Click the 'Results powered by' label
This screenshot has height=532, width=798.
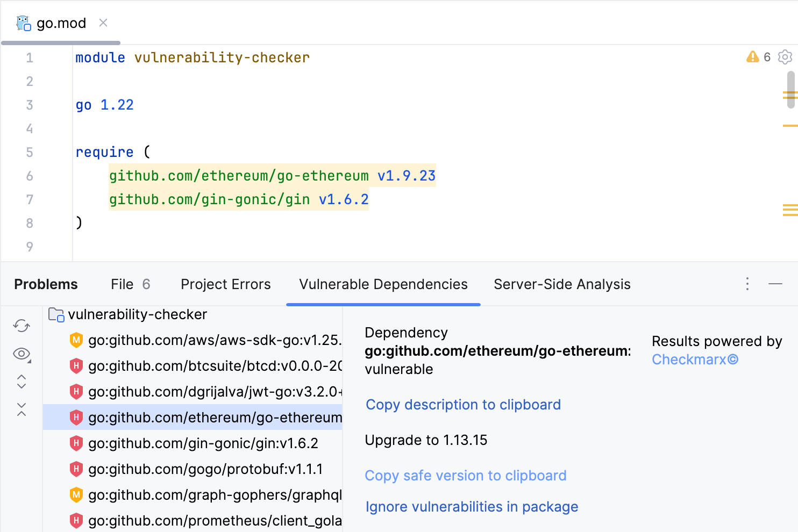pos(717,341)
